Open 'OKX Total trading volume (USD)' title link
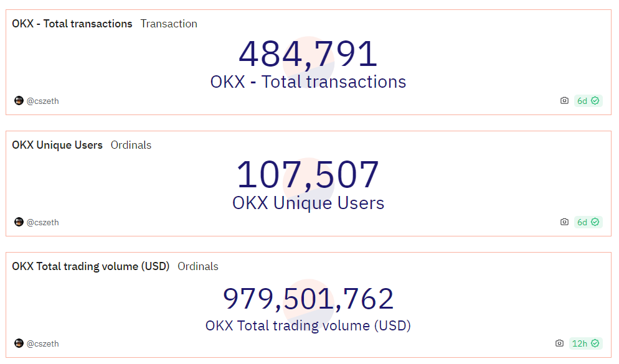Viewport: 619px width, 364px height. [90, 266]
